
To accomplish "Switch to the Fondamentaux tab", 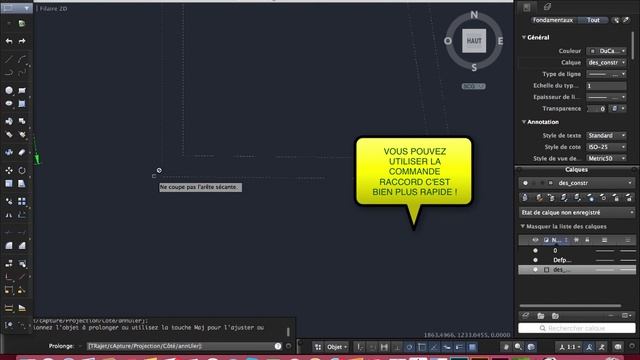I will click(x=553, y=20).
